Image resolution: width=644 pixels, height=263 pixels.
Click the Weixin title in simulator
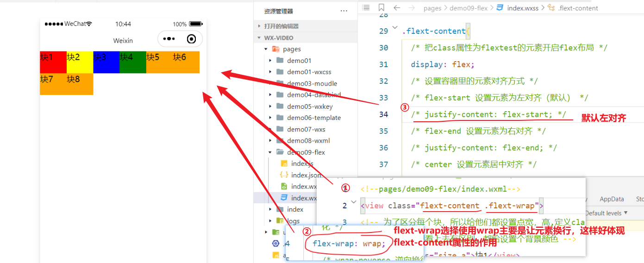click(x=123, y=41)
